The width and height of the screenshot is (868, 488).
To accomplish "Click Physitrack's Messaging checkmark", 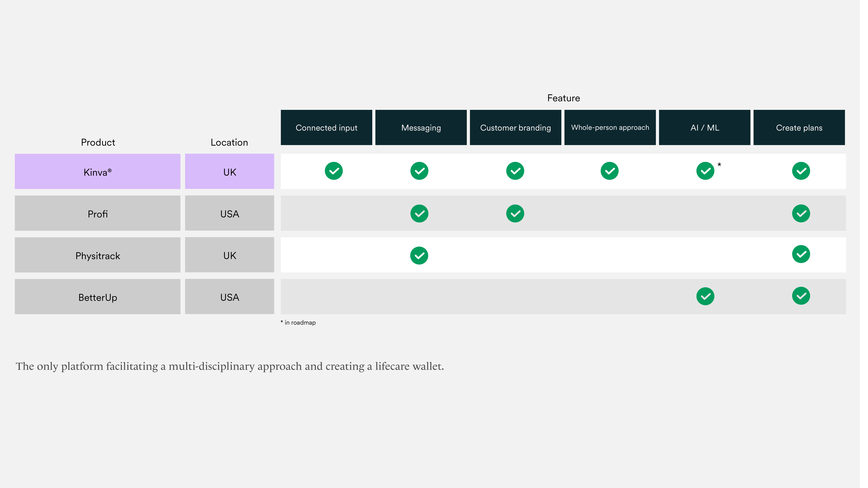I will pyautogui.click(x=419, y=256).
